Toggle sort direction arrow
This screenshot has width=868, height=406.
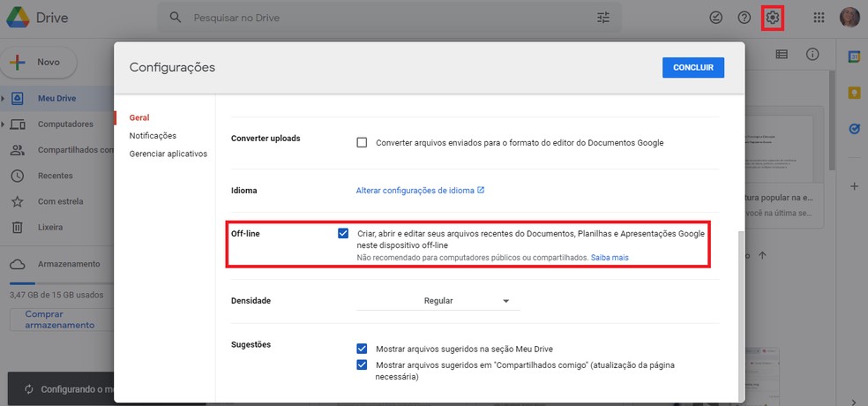click(x=762, y=255)
